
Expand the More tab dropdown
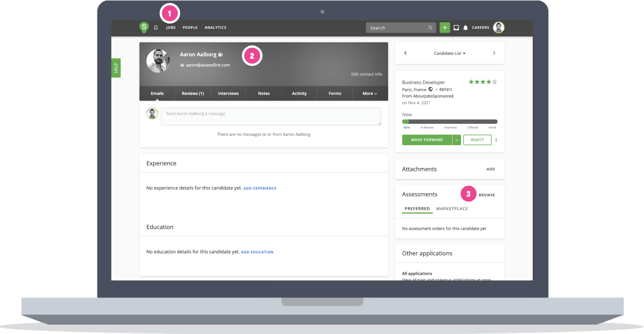point(370,93)
